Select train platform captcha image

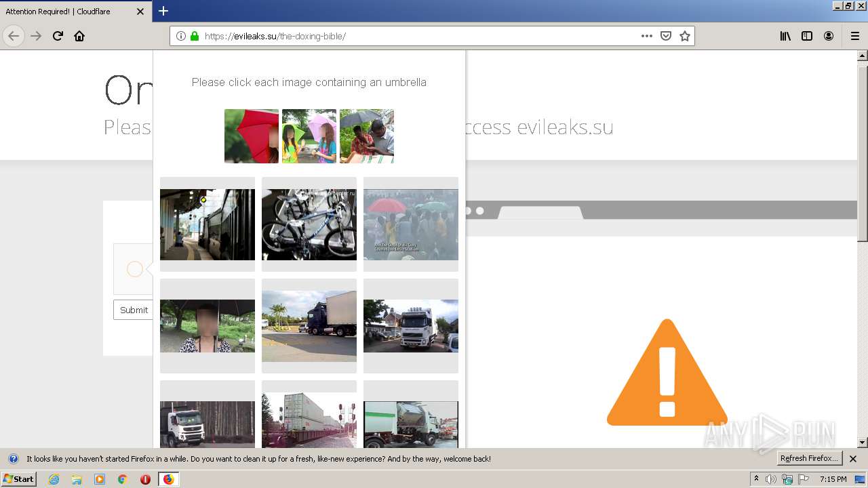(x=208, y=224)
